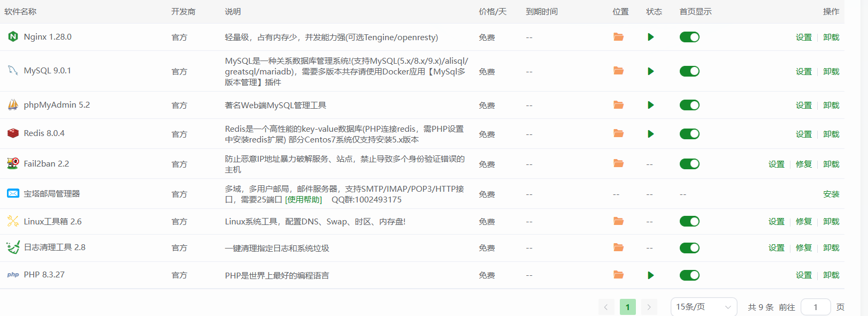Open Linux工具箱 folder location
Viewport: 868px width, 316px height.
[x=619, y=221]
